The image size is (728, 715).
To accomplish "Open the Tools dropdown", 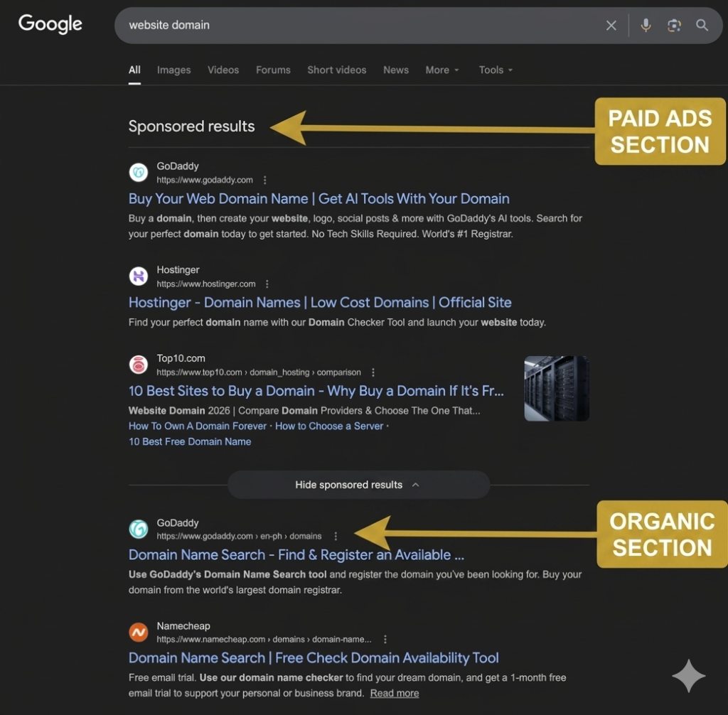I will click(496, 70).
